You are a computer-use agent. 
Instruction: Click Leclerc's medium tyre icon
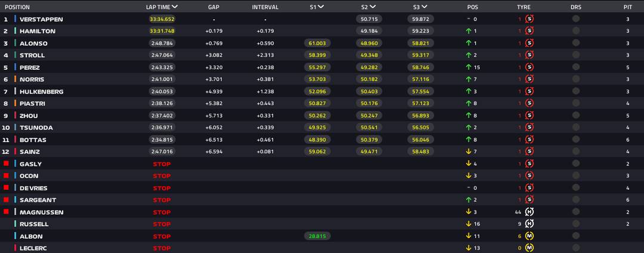click(x=530, y=248)
